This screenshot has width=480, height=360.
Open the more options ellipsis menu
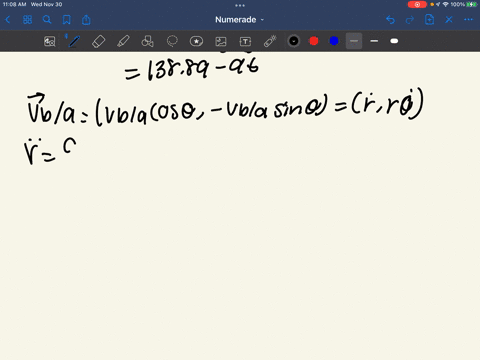[x=468, y=20]
